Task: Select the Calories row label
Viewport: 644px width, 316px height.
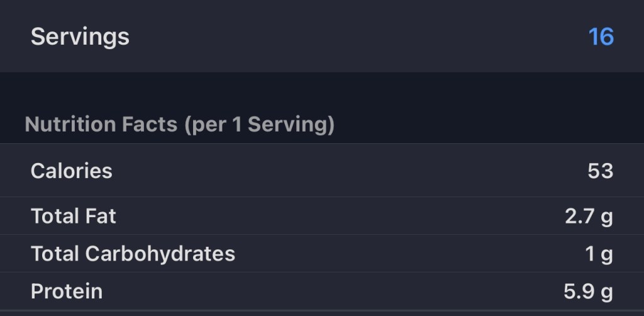Action: [71, 171]
